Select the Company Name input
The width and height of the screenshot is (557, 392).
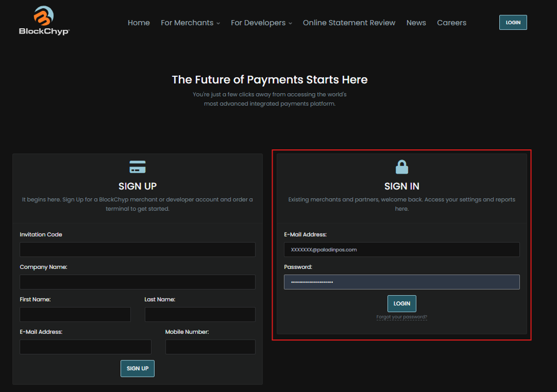pos(137,282)
